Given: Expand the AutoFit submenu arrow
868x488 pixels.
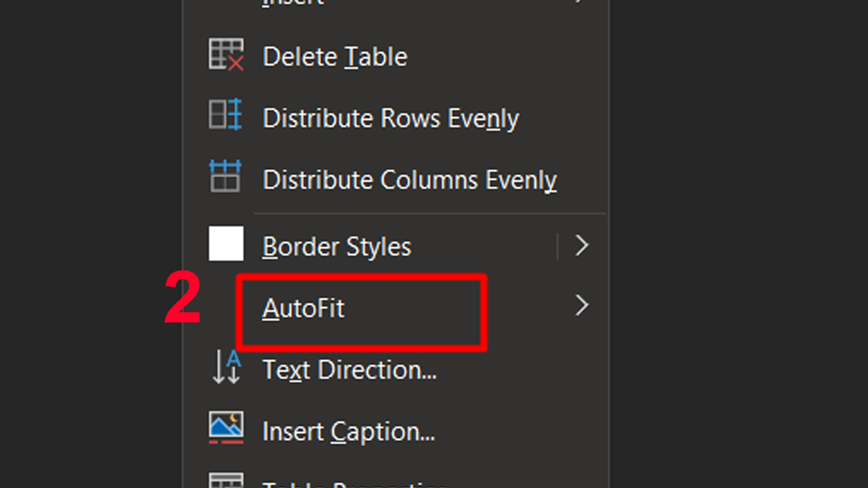Looking at the screenshot, I should (x=582, y=307).
